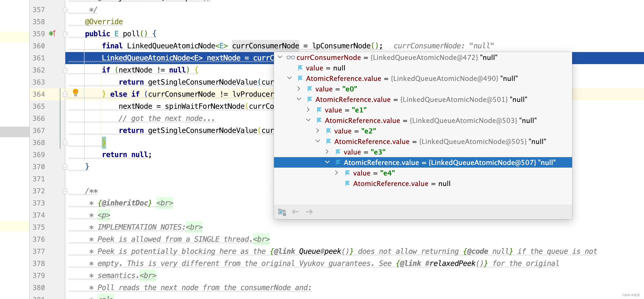Click the back arrow in debugger popup
Image resolution: width=644 pixels, height=299 pixels.
point(295,212)
